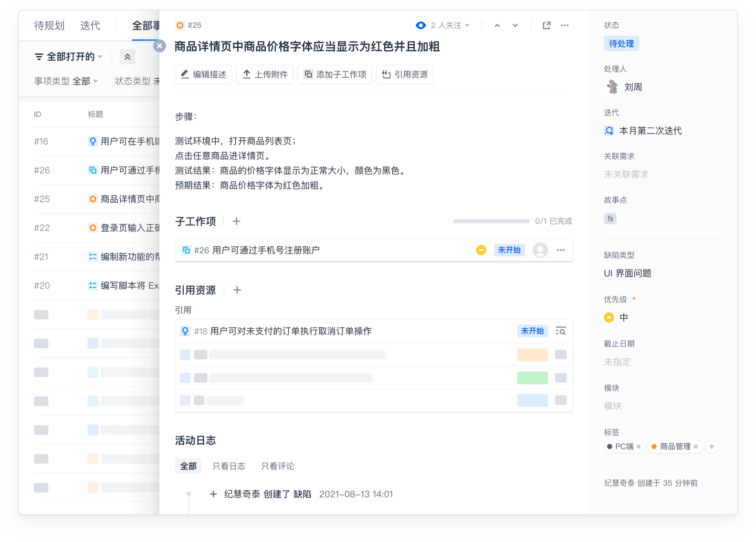Switch to the 迭代 tab
The height and width of the screenshot is (542, 756).
(x=90, y=25)
